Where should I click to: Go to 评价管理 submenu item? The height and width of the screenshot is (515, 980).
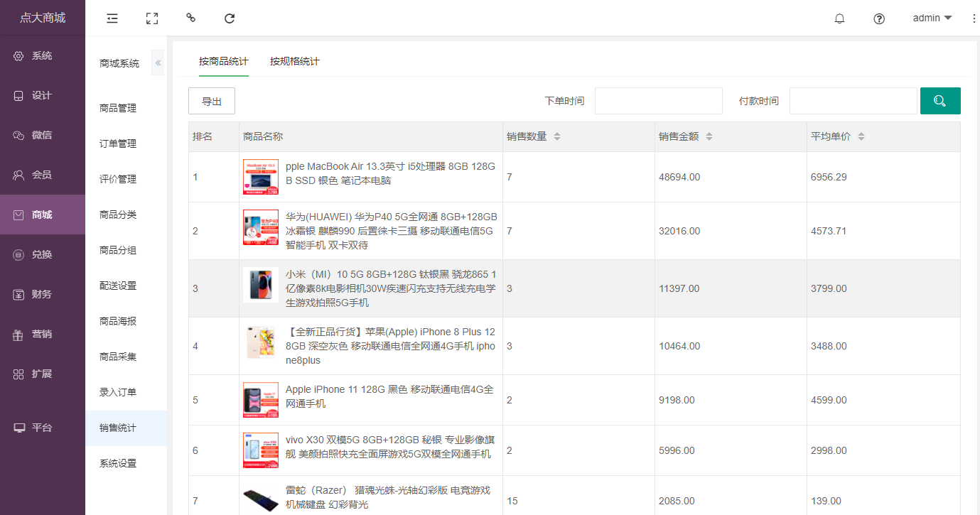[x=126, y=179]
